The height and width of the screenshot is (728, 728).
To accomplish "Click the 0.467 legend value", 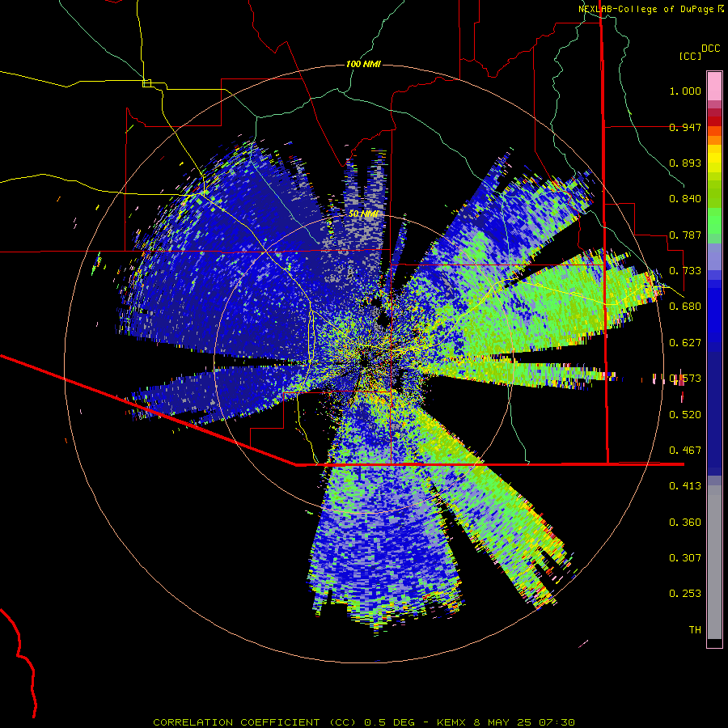I will tap(685, 451).
